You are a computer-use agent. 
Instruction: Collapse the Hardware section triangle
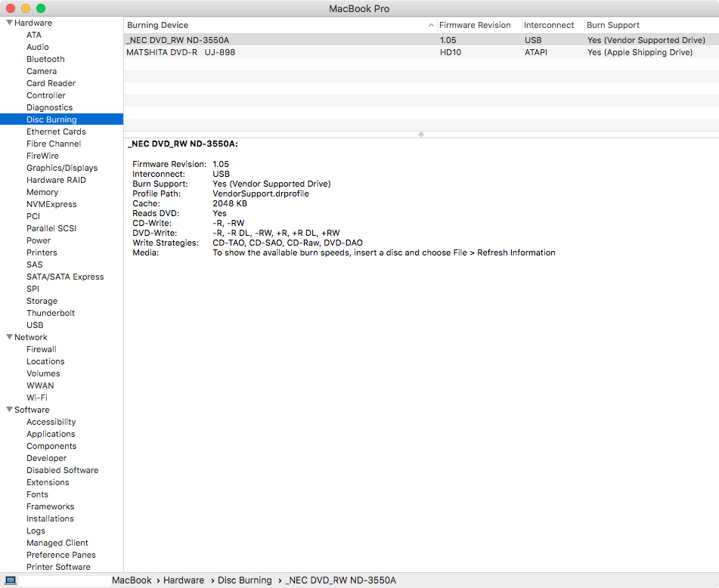[9, 23]
